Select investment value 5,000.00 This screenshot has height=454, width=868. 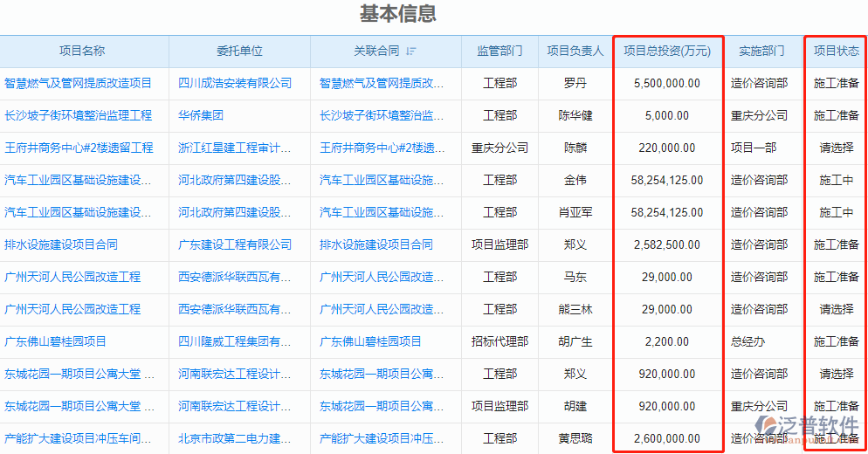pos(667,115)
